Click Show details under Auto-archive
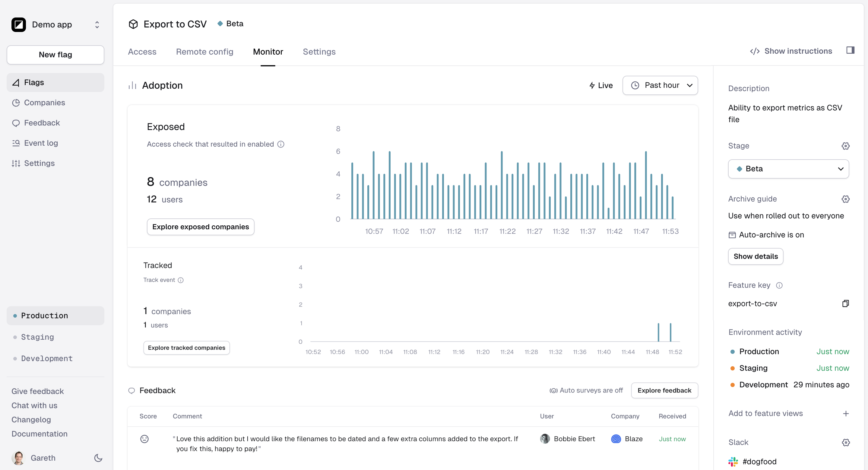This screenshot has height=470, width=868. [755, 256]
